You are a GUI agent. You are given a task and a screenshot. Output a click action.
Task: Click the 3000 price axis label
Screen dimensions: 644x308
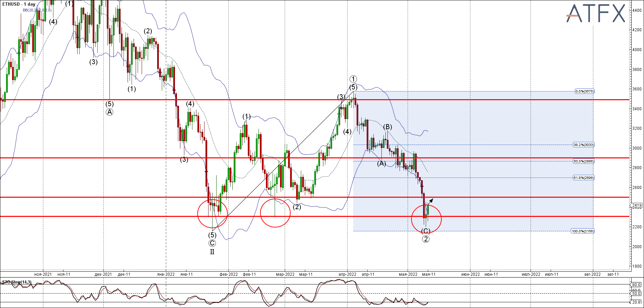637,148
